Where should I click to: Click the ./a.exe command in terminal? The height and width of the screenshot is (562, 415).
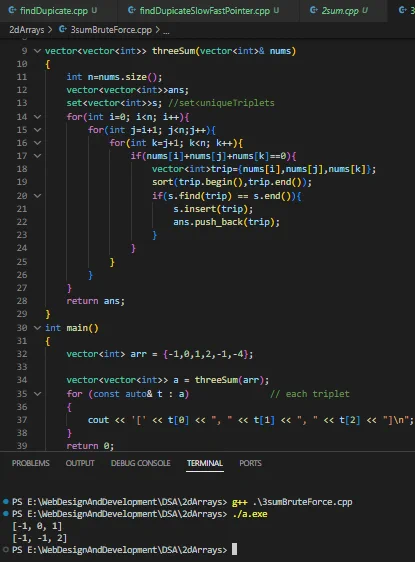coord(249,514)
